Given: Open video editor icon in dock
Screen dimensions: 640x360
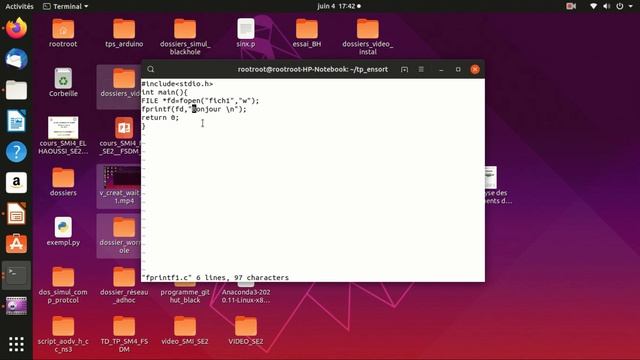Looking at the screenshot, I should pos(16,306).
